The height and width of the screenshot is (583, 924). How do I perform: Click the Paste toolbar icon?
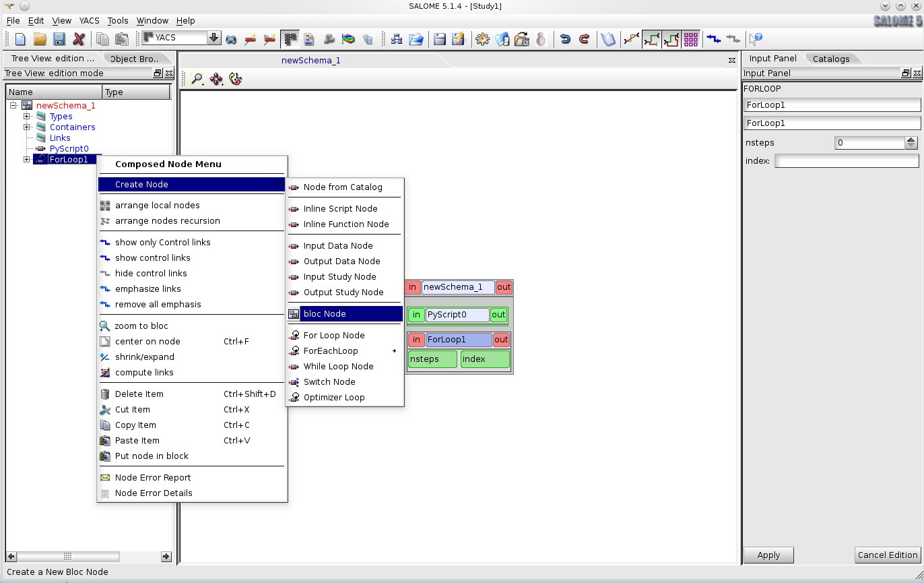click(x=121, y=39)
